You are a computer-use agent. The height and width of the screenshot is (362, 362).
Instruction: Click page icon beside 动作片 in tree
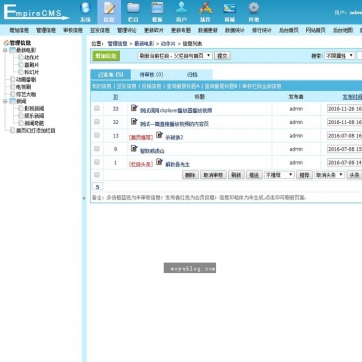pyautogui.click(x=21, y=57)
